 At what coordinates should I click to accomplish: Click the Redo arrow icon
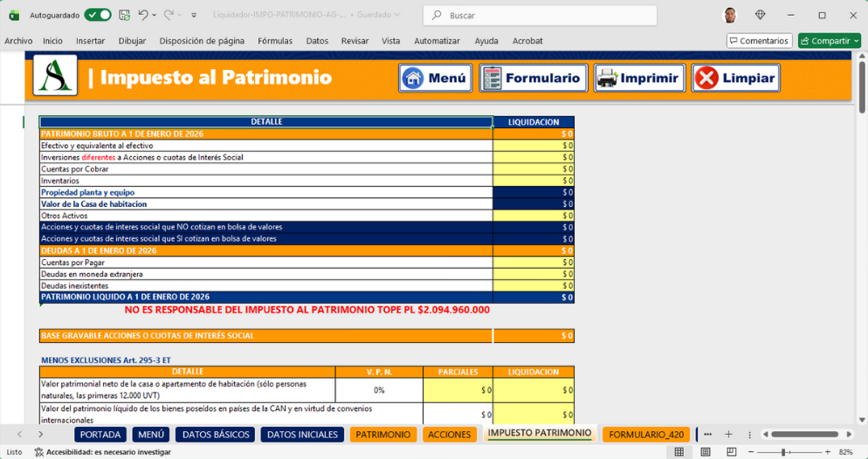pyautogui.click(x=169, y=15)
